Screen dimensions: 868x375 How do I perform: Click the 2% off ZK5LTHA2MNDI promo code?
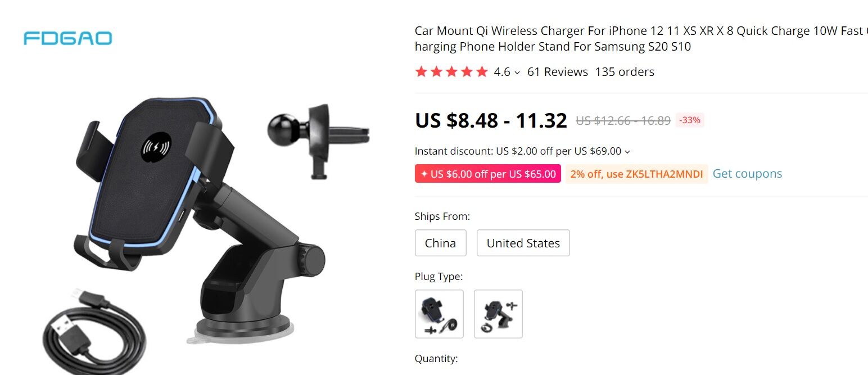(636, 174)
